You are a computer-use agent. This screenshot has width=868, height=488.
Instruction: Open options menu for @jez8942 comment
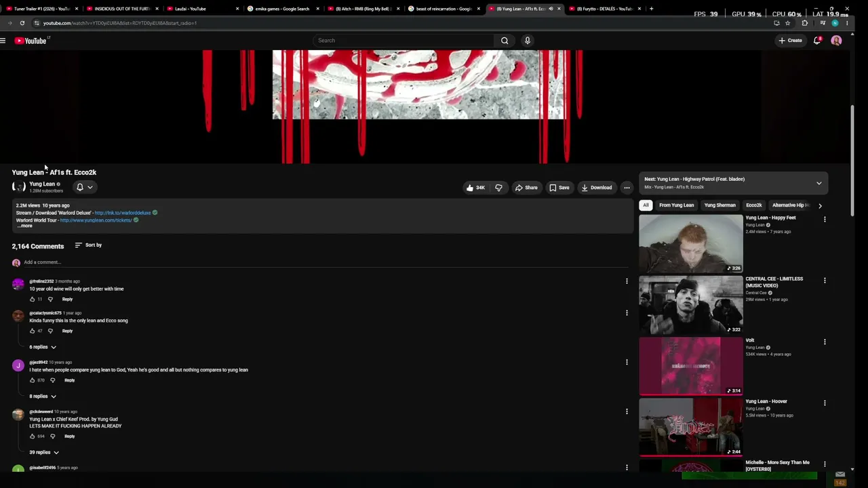(x=627, y=362)
